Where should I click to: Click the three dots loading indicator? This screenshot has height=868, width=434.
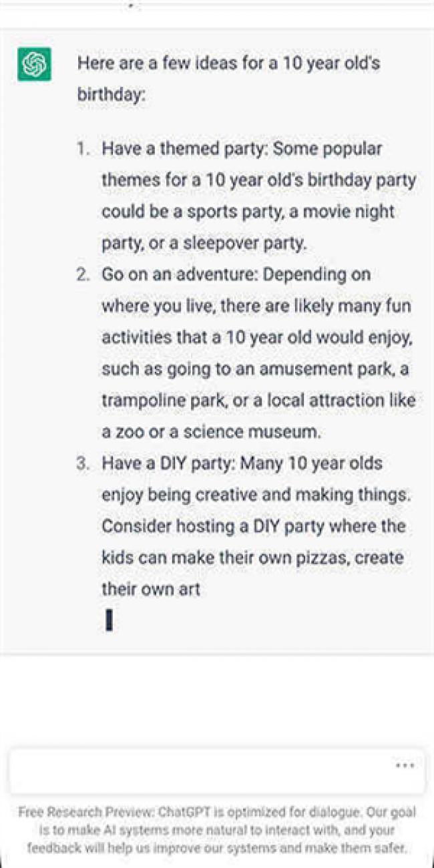[x=405, y=765]
